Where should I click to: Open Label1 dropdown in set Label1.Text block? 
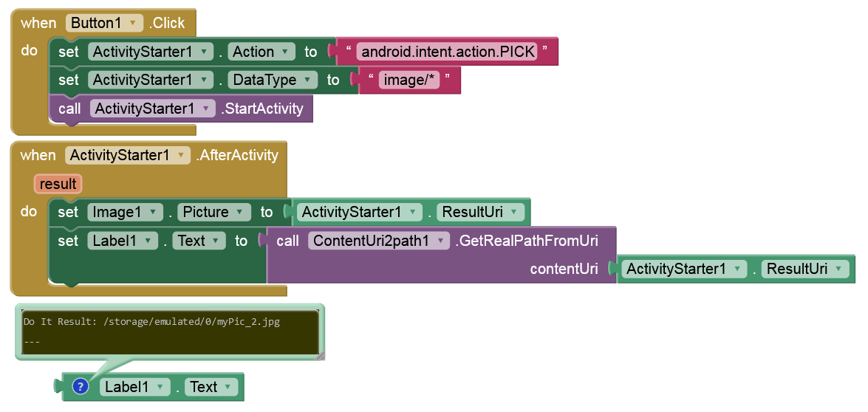[148, 241]
